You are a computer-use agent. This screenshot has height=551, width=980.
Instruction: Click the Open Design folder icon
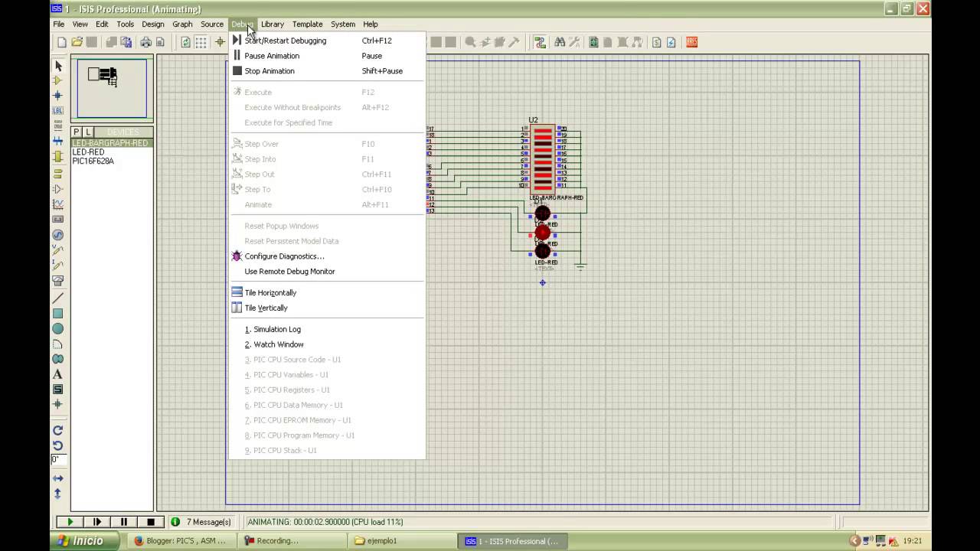pos(77,42)
